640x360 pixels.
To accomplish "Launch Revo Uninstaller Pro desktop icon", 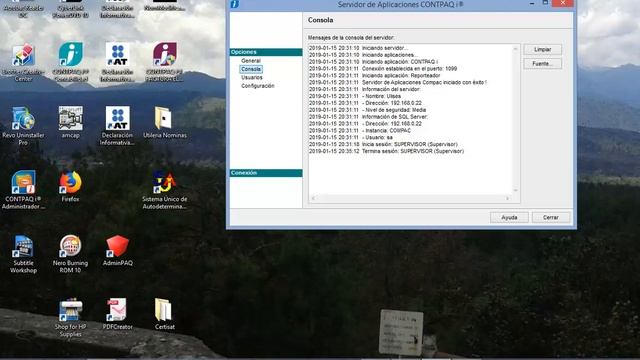I will click(23, 126).
